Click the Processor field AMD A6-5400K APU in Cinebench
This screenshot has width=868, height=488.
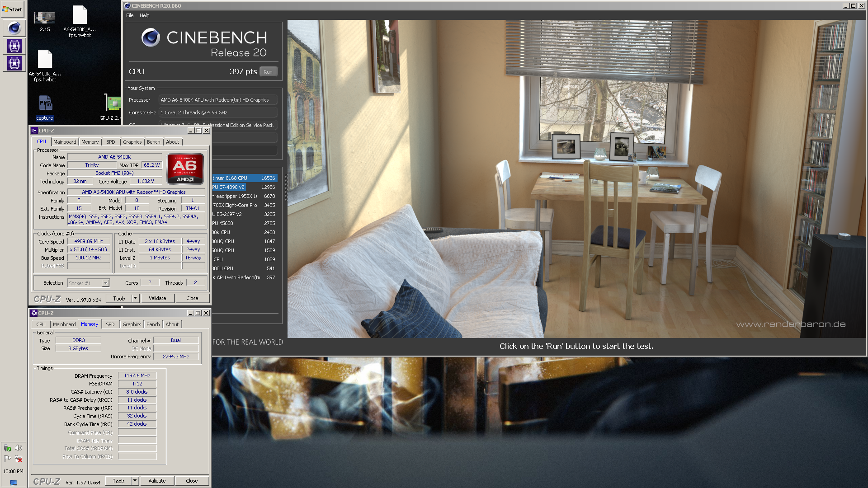(217, 100)
